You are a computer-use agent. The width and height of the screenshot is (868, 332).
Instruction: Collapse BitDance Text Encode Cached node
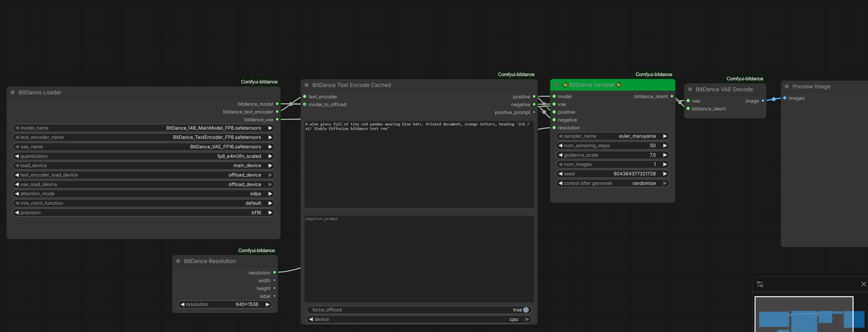click(307, 85)
